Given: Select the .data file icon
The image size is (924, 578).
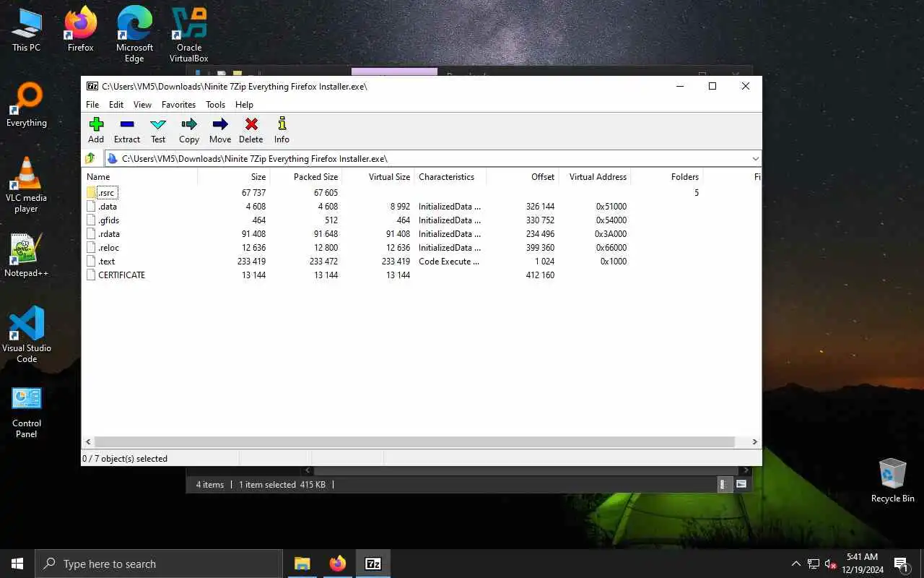Looking at the screenshot, I should tap(91, 206).
